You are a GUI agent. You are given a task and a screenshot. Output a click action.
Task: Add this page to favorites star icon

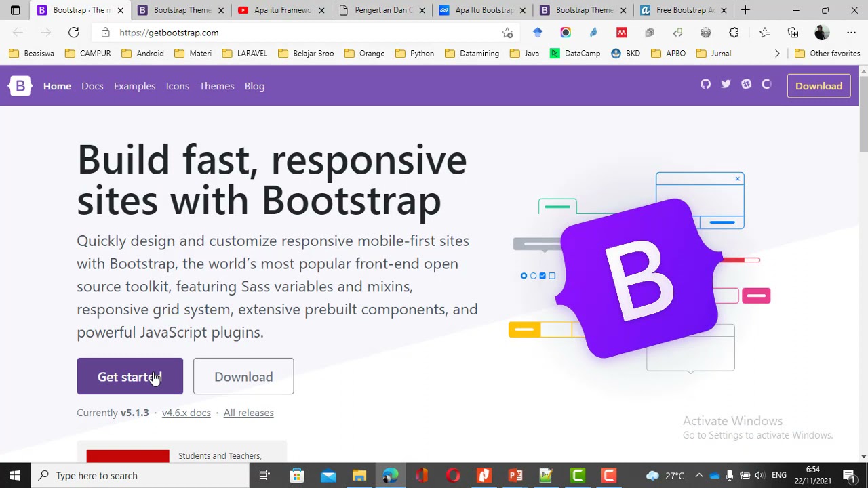coord(507,33)
